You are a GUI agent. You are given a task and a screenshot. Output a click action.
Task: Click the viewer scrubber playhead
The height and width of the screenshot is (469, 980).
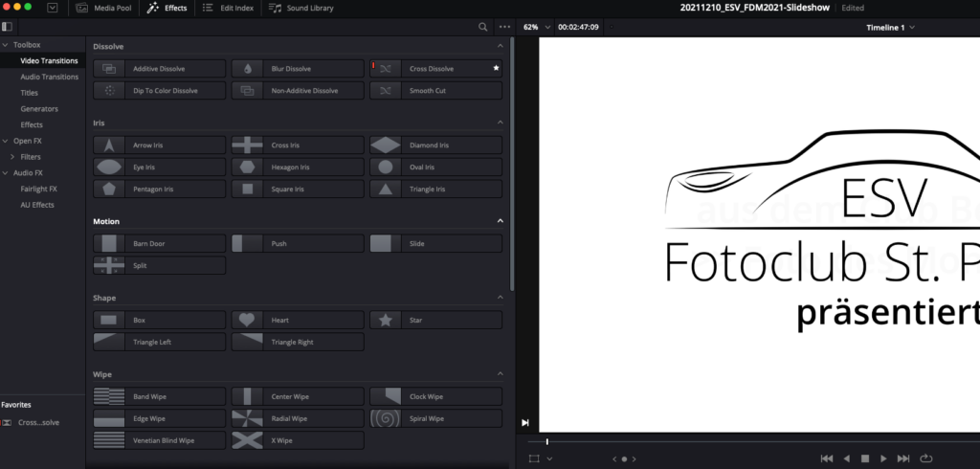coord(546,442)
